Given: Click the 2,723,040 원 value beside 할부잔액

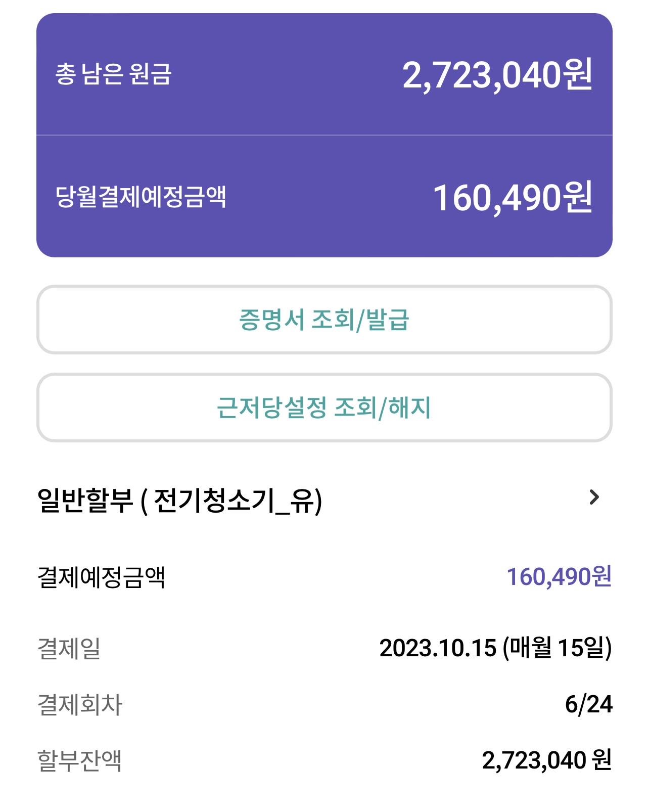Looking at the screenshot, I should coord(546,760).
